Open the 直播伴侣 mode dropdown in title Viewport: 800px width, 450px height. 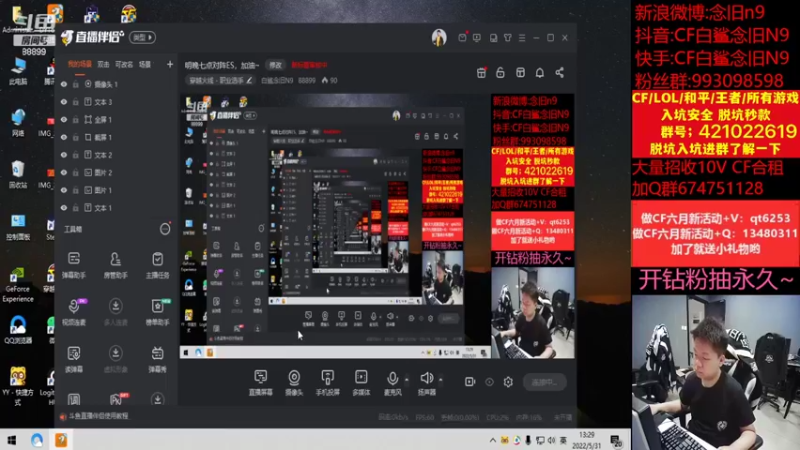142,37
